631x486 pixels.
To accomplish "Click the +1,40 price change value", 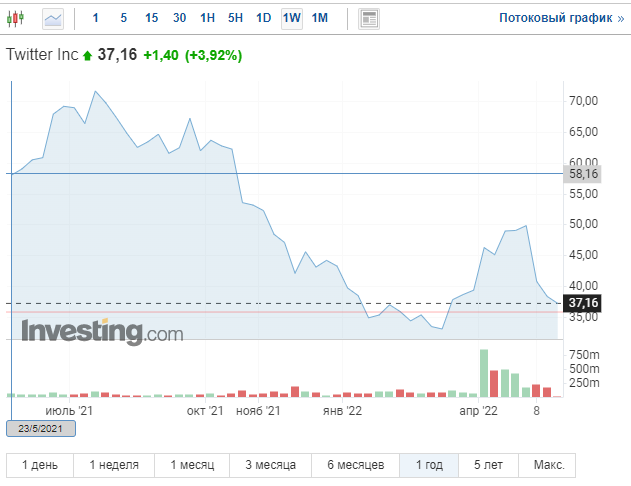I will [161, 55].
